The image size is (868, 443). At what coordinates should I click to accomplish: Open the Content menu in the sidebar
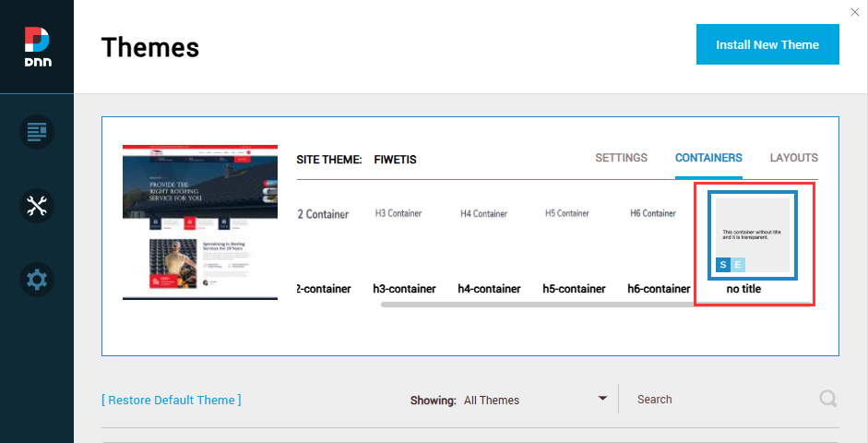(x=37, y=132)
